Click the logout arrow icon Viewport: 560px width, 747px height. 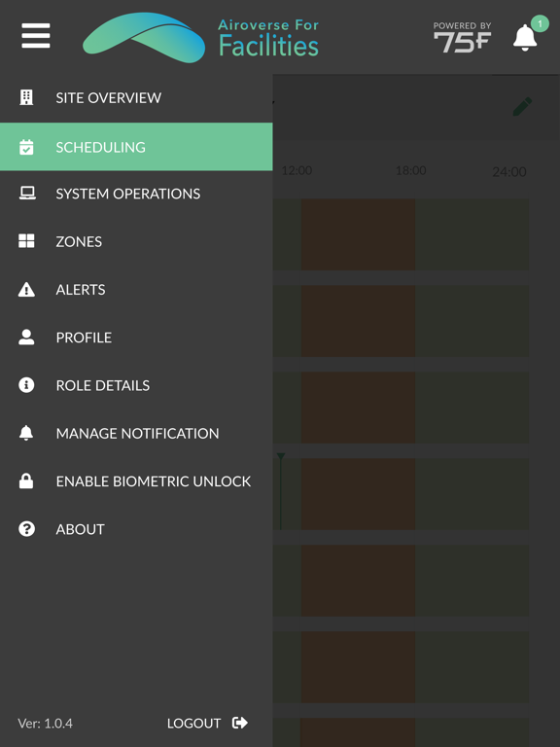click(239, 723)
